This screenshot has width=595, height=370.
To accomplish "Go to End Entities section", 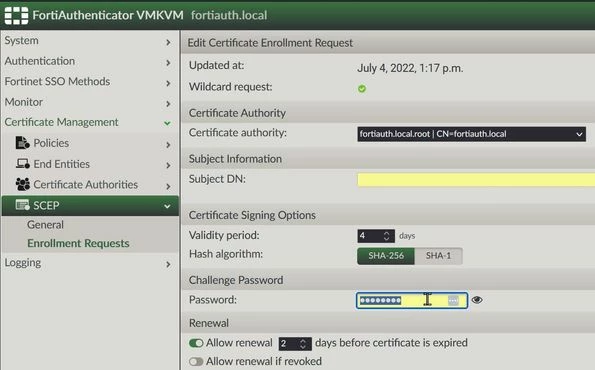I will click(61, 164).
